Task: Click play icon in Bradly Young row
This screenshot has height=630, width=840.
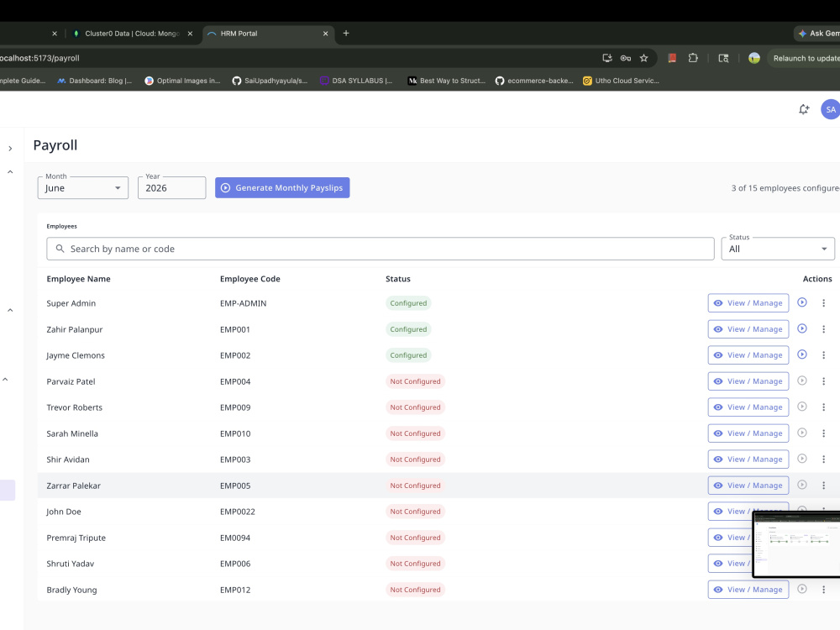Action: (802, 589)
